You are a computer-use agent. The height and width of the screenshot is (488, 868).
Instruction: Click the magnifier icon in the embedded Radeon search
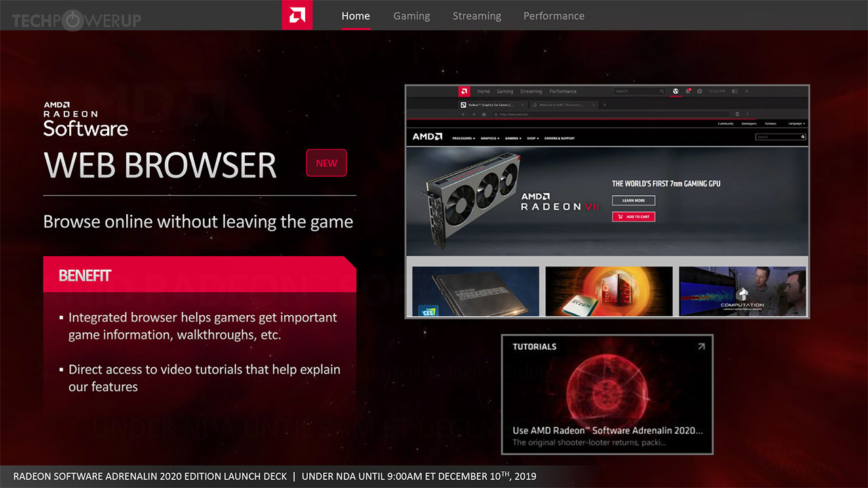coord(662,91)
